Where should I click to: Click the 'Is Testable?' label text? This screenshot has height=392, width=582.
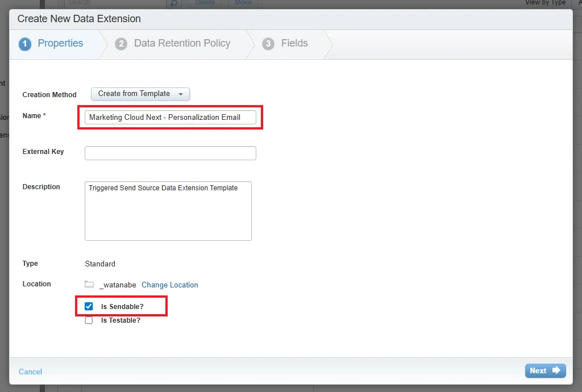[120, 320]
